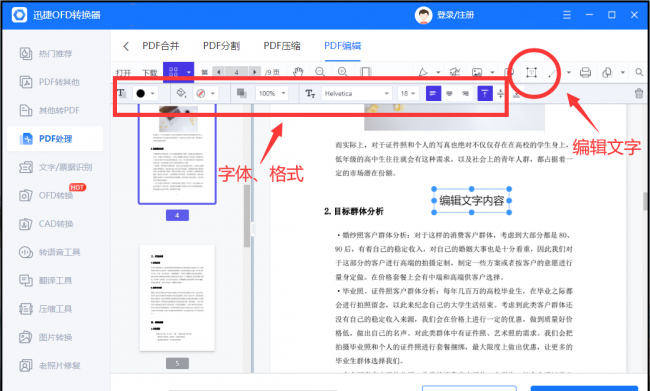Image resolution: width=650 pixels, height=391 pixels.
Task: Click the print icon
Action: [x=585, y=73]
